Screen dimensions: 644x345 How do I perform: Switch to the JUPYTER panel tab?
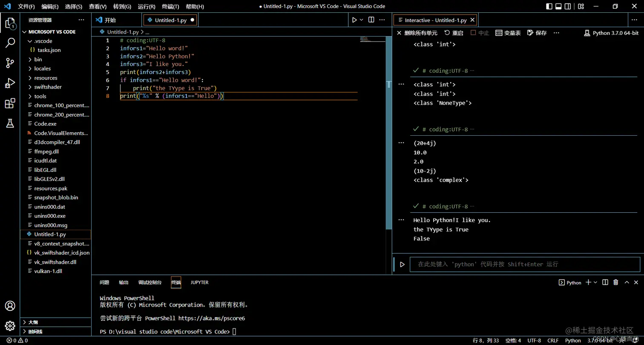200,282
